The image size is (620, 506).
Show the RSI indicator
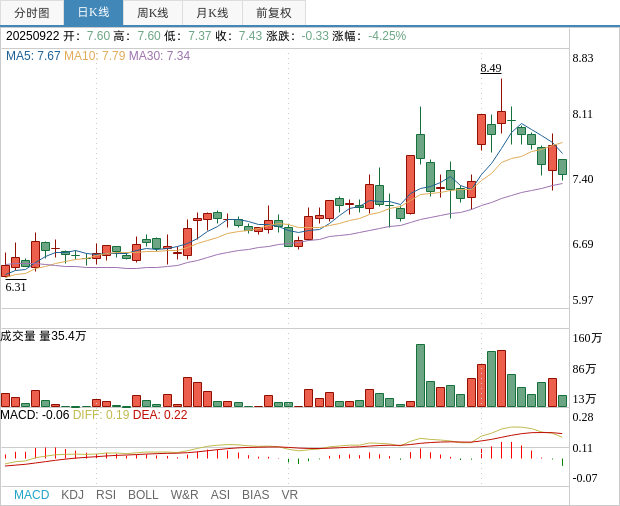coord(106,495)
